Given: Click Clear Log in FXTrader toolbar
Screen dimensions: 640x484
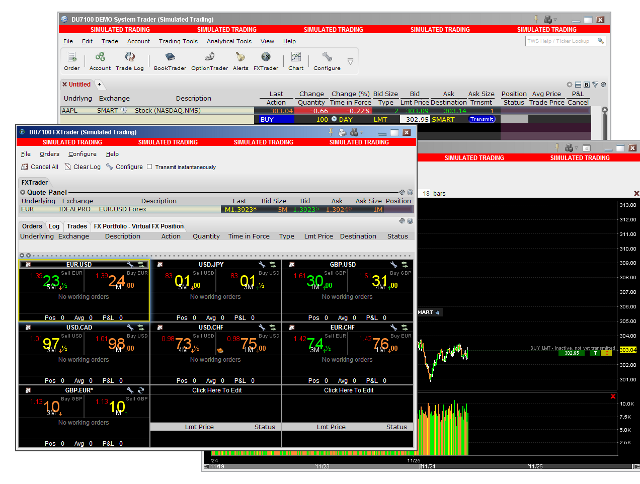Looking at the screenshot, I should coord(83,167).
